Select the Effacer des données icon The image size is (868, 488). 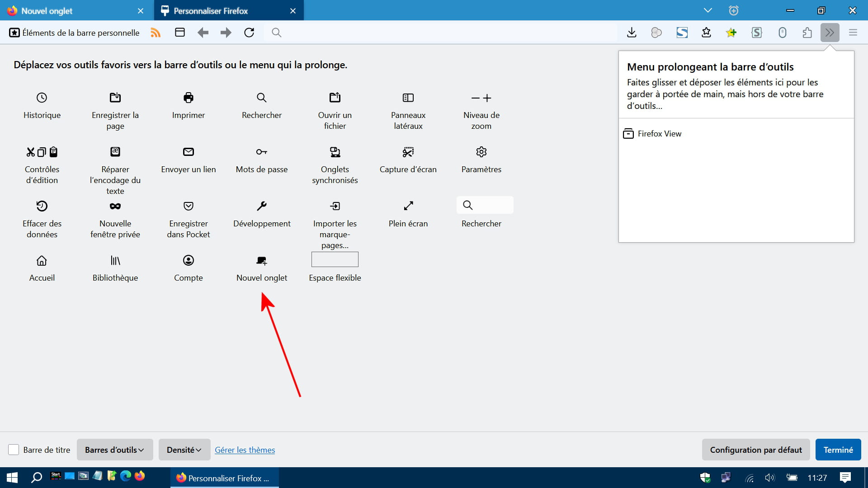pos(42,206)
